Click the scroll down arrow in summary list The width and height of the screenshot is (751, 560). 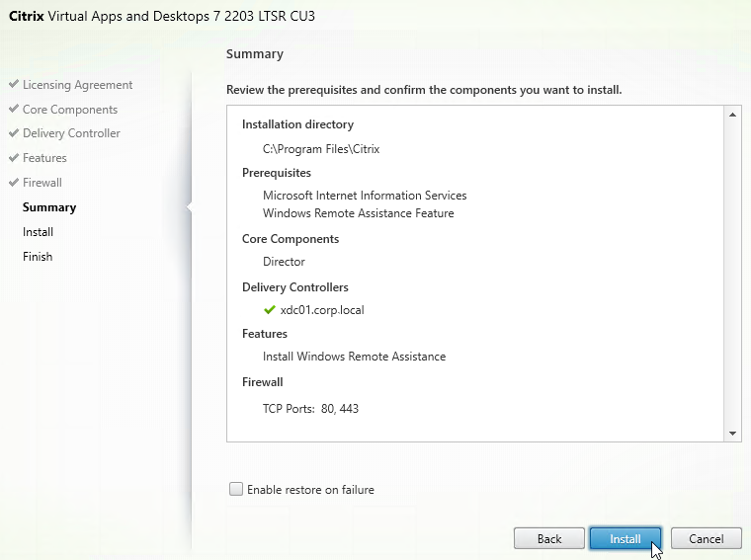click(732, 434)
